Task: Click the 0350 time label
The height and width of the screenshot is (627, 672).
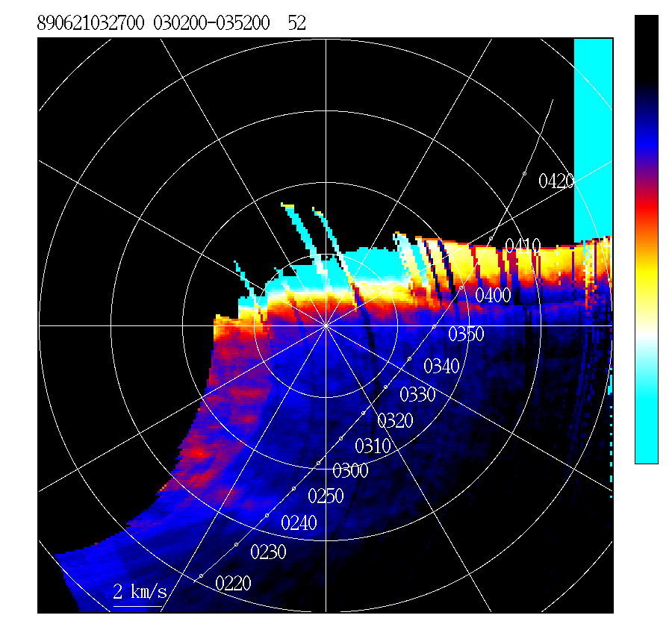Action: pyautogui.click(x=466, y=334)
